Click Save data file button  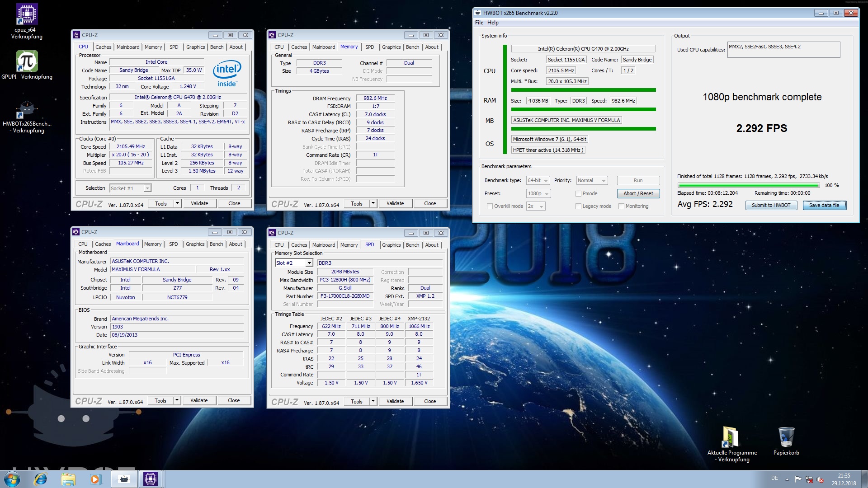coord(824,205)
